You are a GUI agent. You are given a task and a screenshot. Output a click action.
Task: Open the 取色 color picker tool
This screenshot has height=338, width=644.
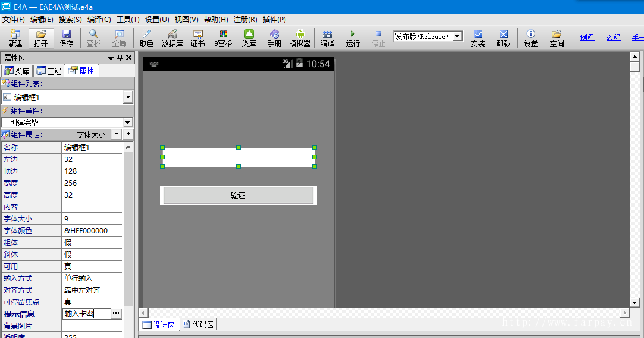146,38
